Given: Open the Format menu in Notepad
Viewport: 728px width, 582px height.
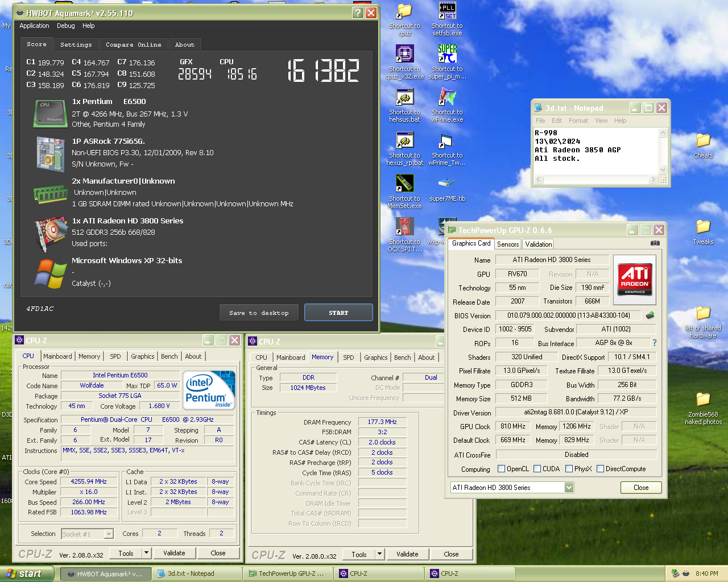Looking at the screenshot, I should click(x=578, y=120).
